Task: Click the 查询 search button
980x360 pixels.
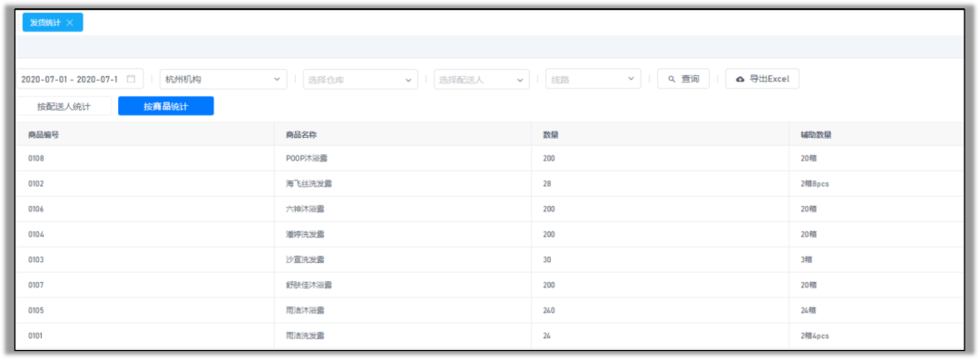Action: [x=683, y=80]
